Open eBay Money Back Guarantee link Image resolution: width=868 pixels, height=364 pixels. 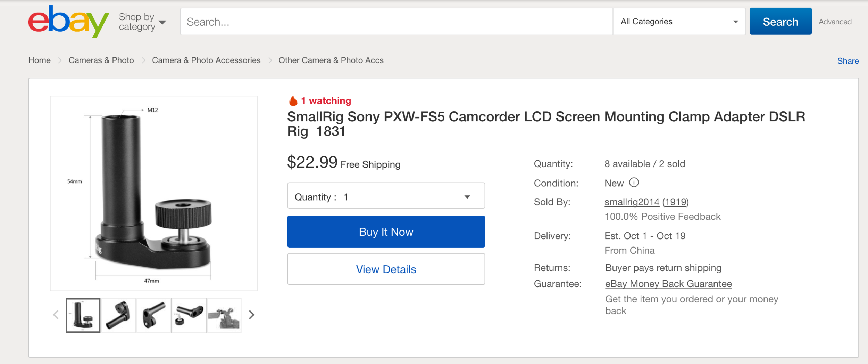pos(668,284)
